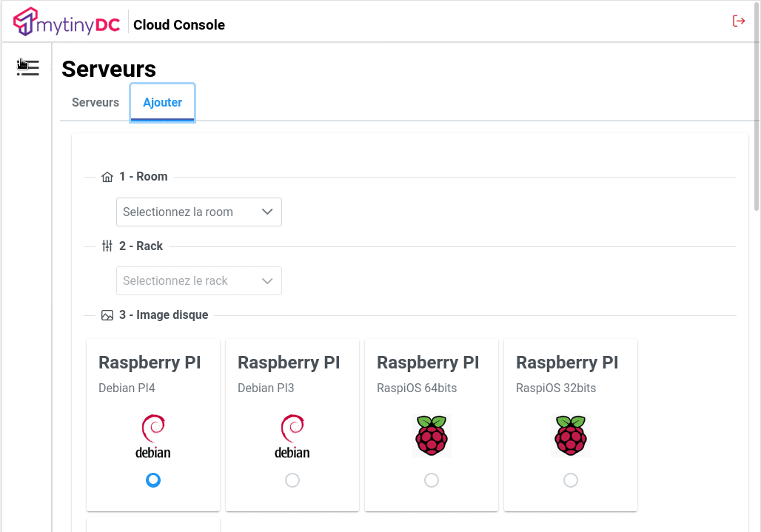
Task: Click the 'Debian PI4' subtitle text
Action: pyautogui.click(x=127, y=388)
